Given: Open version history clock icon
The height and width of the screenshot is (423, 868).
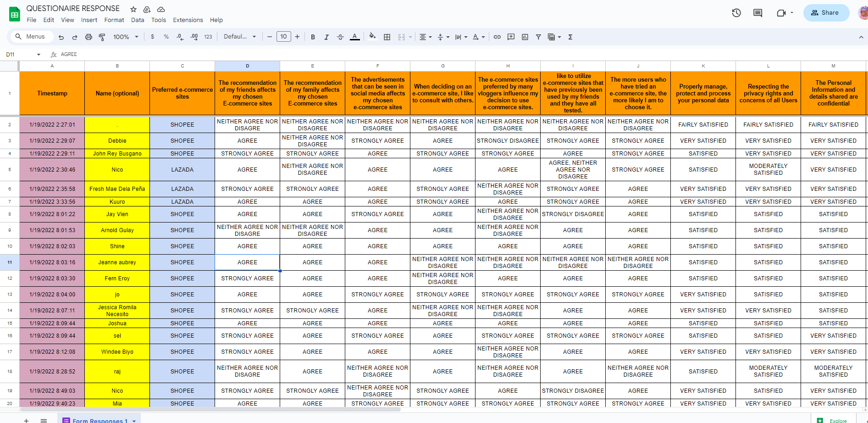Looking at the screenshot, I should click(x=736, y=13).
